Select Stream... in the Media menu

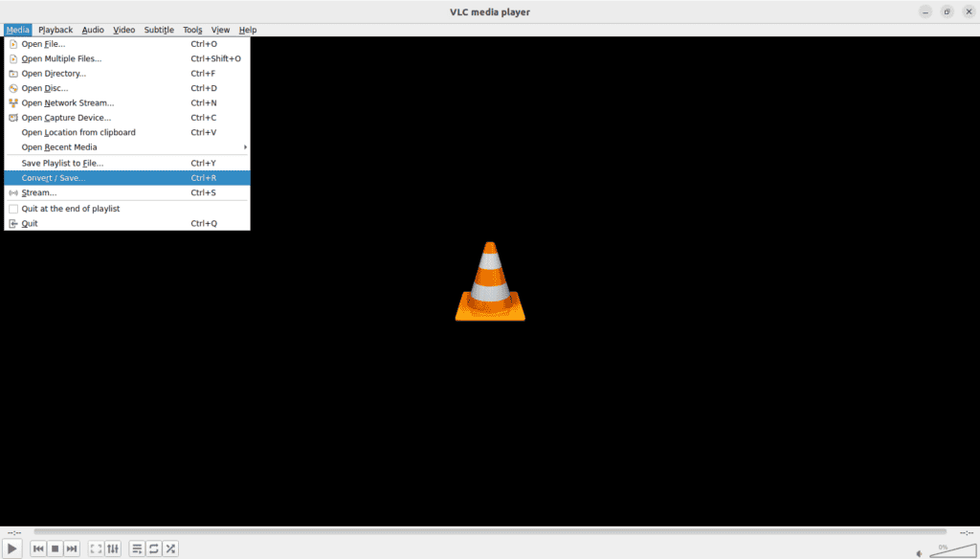coord(39,192)
